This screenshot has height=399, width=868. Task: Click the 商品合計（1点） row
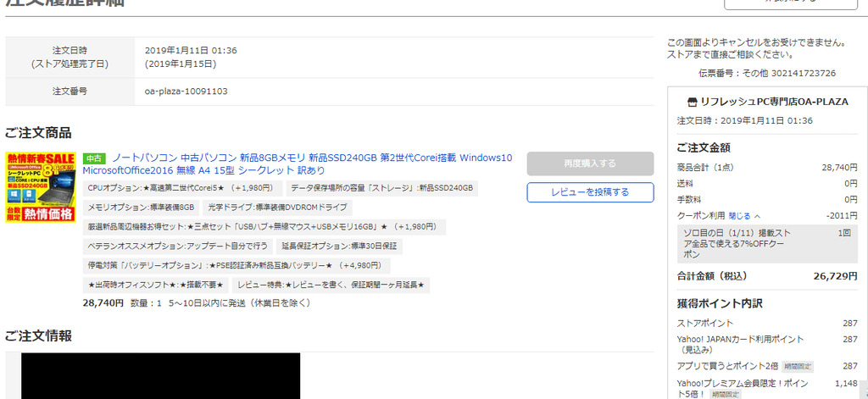click(767, 168)
